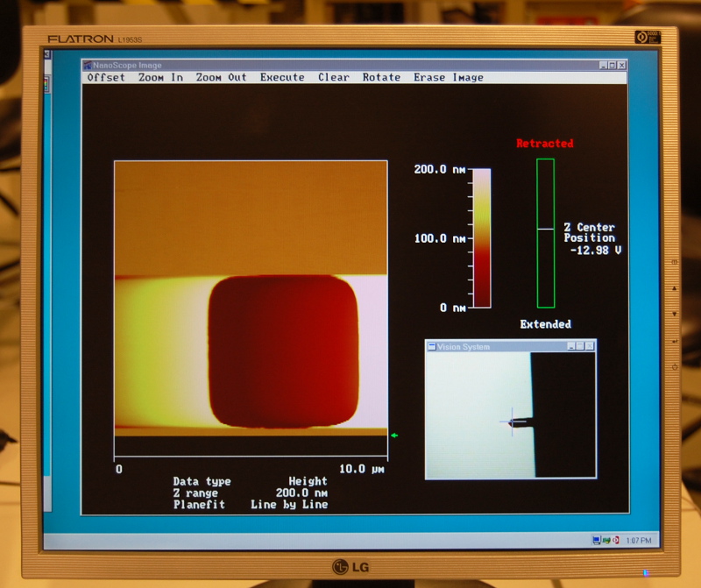Click the 100.0 nm color scale label

[440, 238]
